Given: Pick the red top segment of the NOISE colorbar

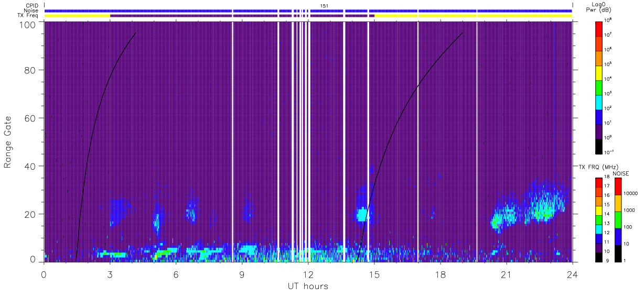Looking at the screenshot, I should [x=618, y=186].
